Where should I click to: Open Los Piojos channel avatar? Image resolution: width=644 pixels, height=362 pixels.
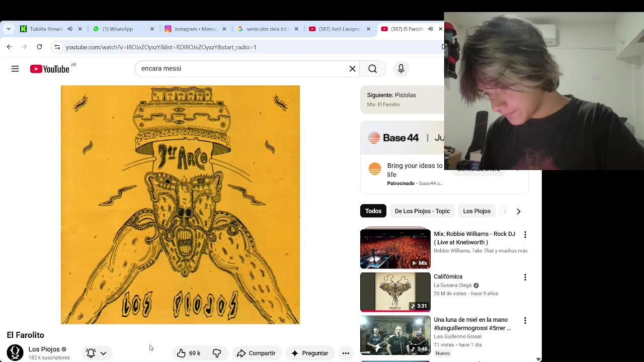(x=15, y=353)
